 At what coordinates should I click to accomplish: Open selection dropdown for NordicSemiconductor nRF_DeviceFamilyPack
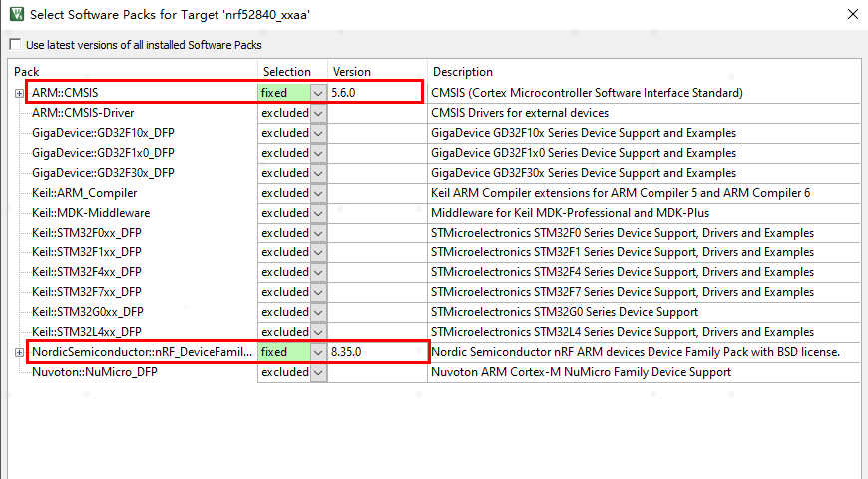[x=318, y=352]
